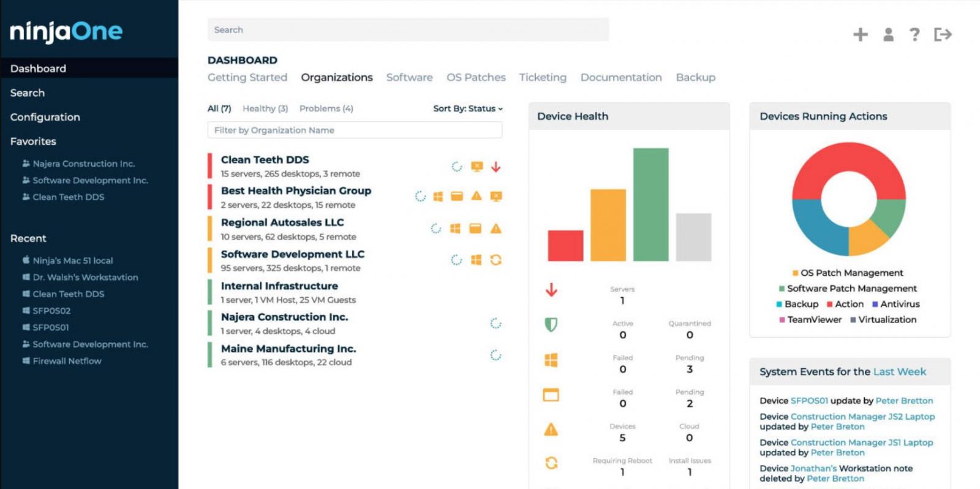The image size is (980, 489).
Task: Click the plus add icon in the header
Action: tap(860, 34)
